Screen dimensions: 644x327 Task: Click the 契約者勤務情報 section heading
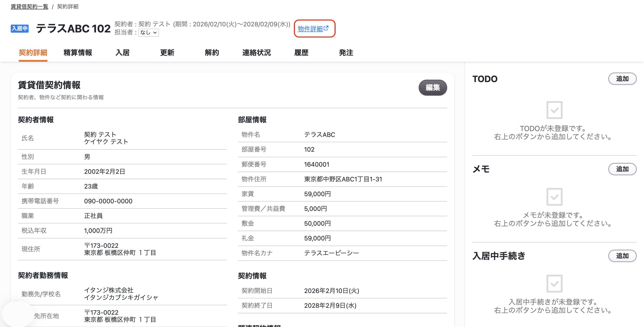pos(43,275)
